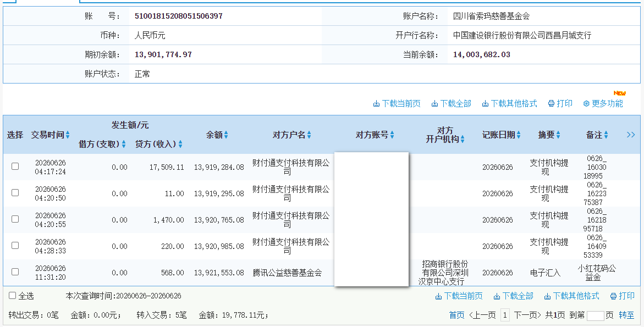
Task: Go to 首页 first page
Action: (x=456, y=315)
